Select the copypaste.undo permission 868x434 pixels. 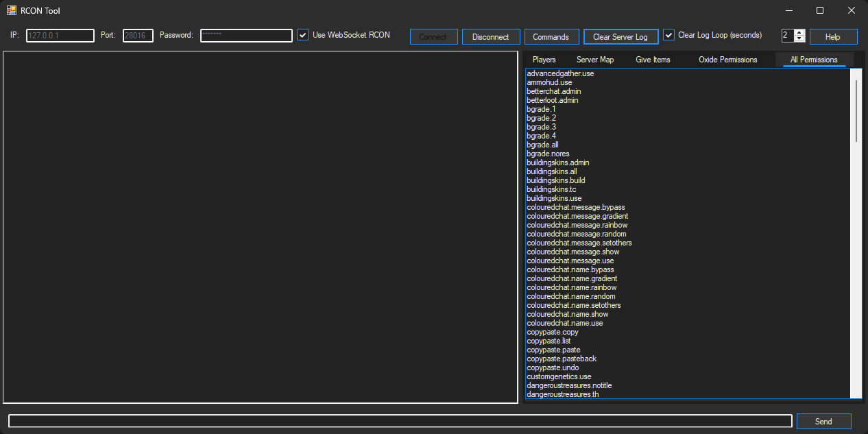pos(553,367)
